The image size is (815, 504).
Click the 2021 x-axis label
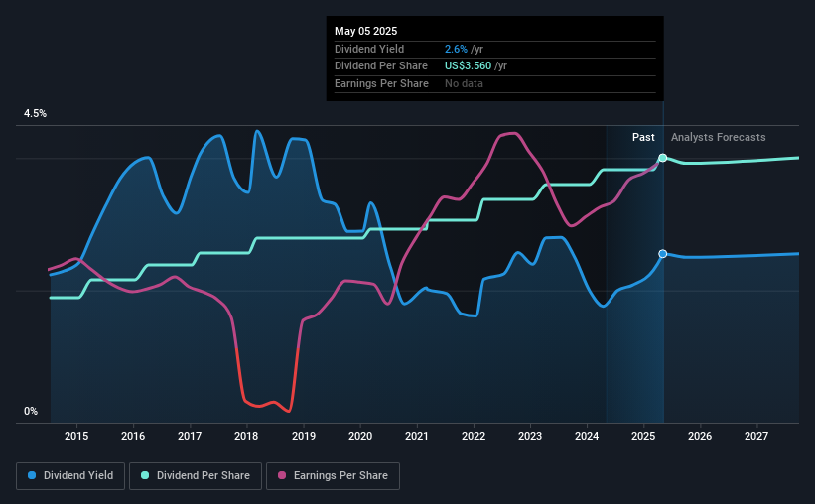(x=417, y=436)
